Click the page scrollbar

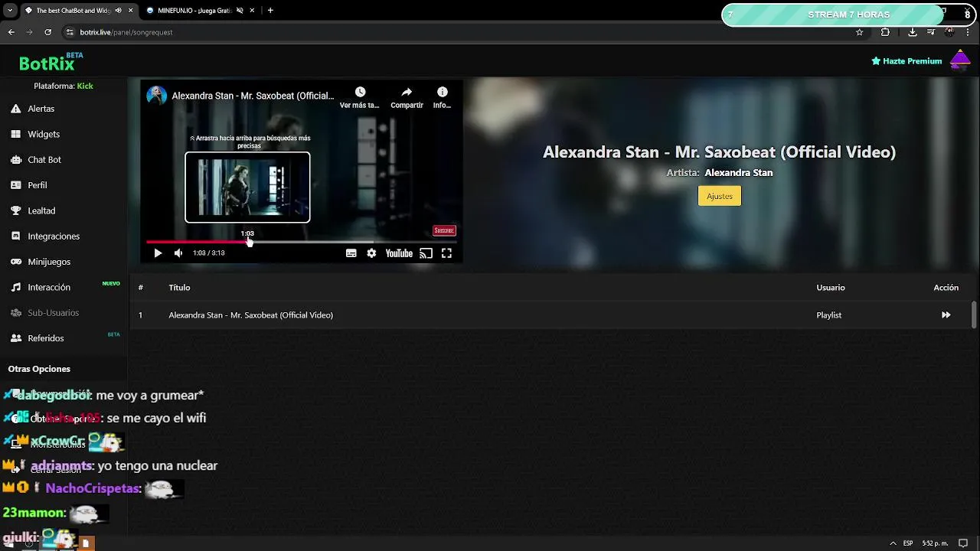click(974, 315)
